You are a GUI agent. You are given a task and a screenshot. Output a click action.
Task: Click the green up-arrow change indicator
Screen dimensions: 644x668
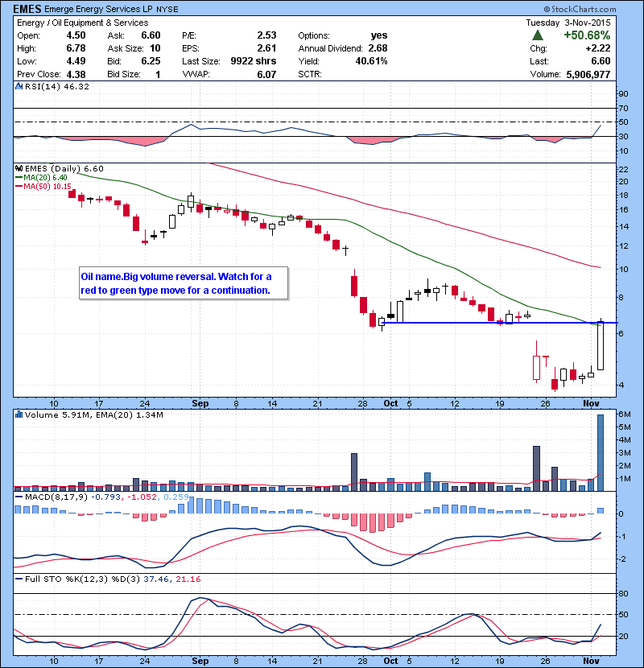coord(538,35)
